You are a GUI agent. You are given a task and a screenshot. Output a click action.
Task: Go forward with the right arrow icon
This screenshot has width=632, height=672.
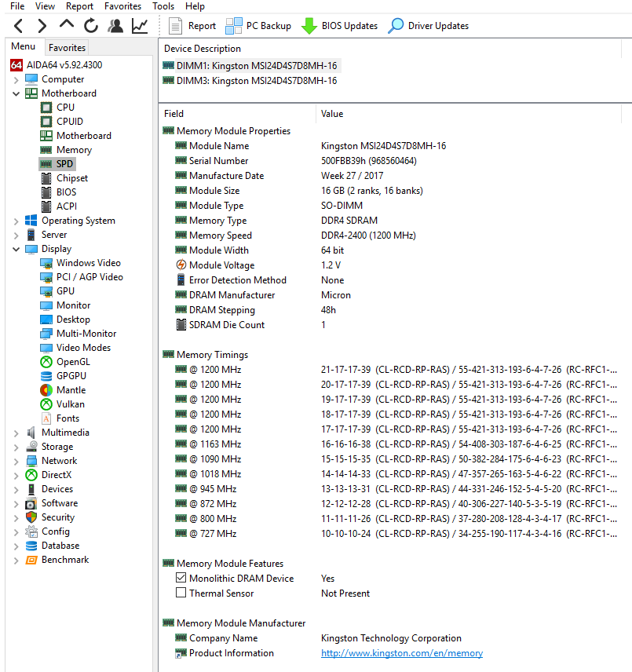click(x=42, y=26)
